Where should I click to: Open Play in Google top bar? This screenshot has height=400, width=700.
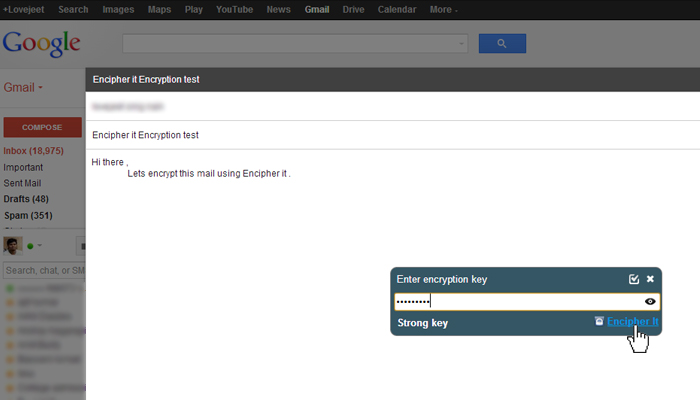click(x=194, y=9)
